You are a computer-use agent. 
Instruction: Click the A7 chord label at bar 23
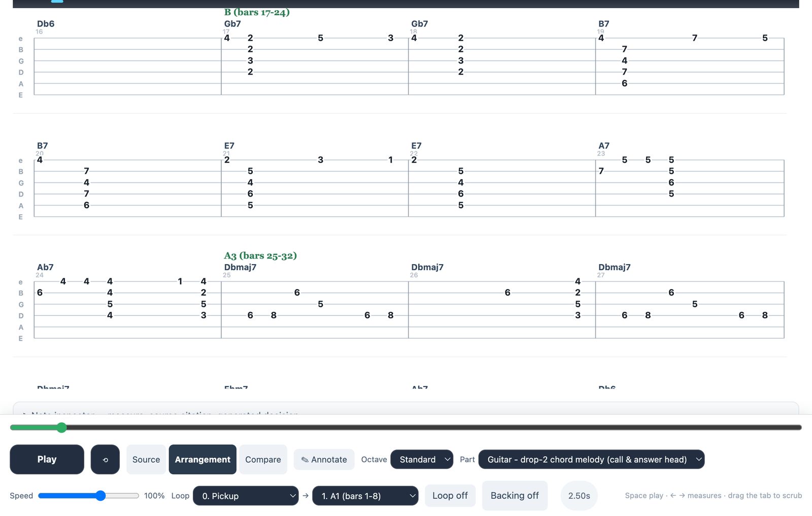pyautogui.click(x=604, y=146)
